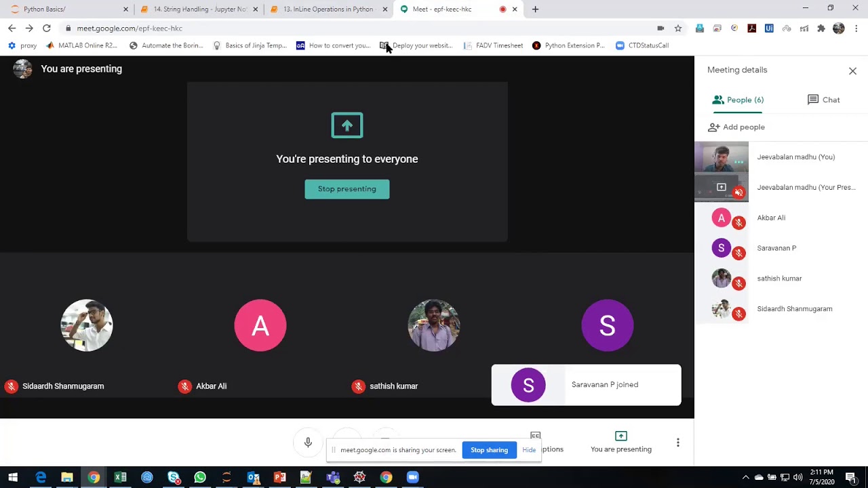Click the Stop presenting button
868x488 pixels.
[347, 189]
